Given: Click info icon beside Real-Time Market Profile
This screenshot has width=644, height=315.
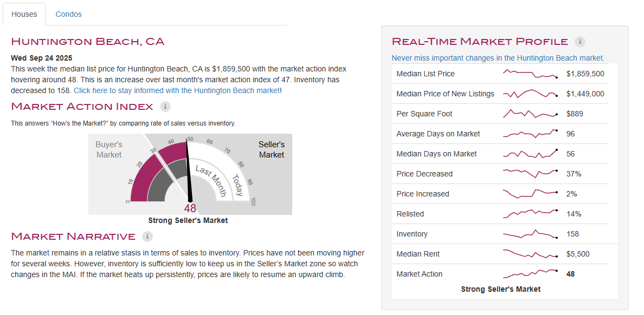Looking at the screenshot, I should (x=580, y=42).
